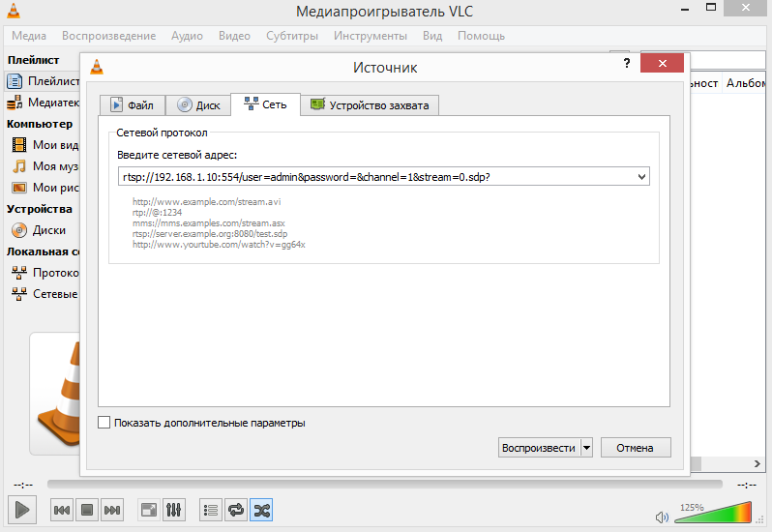
Task: Select Плейлист item in sidebar
Action: [x=43, y=81]
